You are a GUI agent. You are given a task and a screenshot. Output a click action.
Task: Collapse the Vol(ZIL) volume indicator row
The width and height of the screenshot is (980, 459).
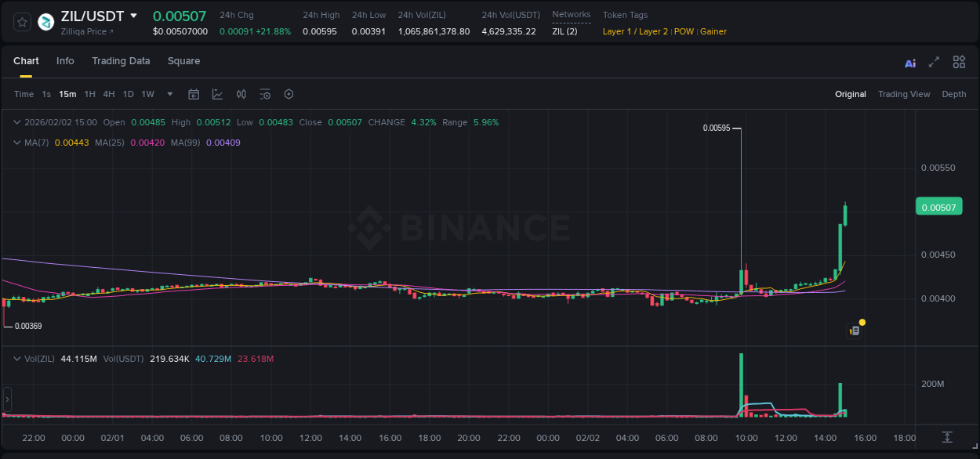pyautogui.click(x=17, y=359)
